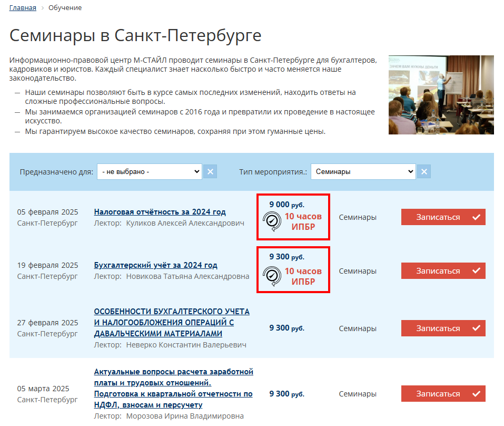
Task: Click the seminar classroom photo
Action: [441, 95]
